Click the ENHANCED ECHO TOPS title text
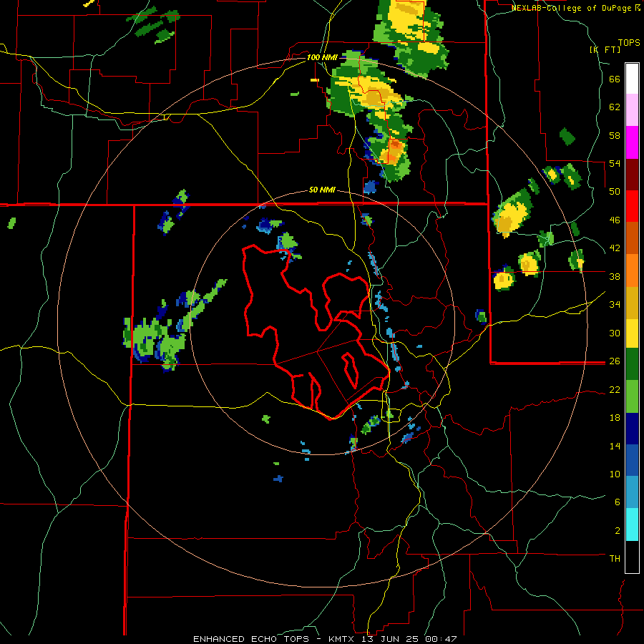The image size is (644, 644). point(251,639)
